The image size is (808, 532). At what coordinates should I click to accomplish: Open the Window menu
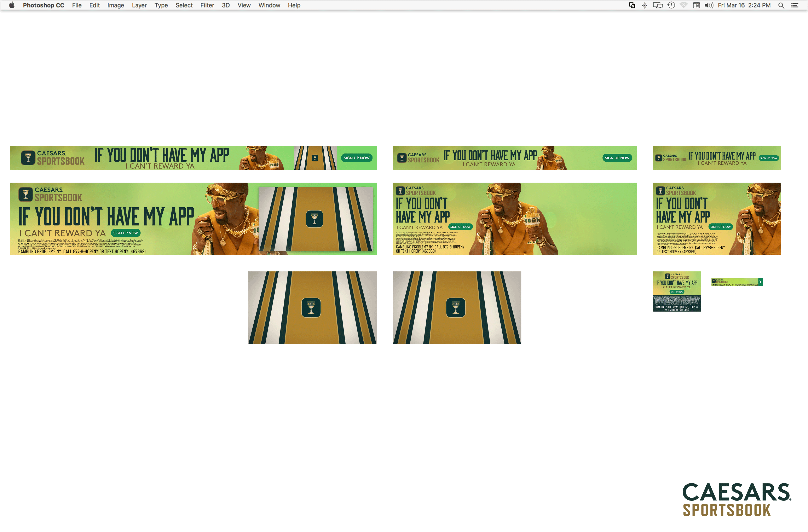pyautogui.click(x=269, y=5)
